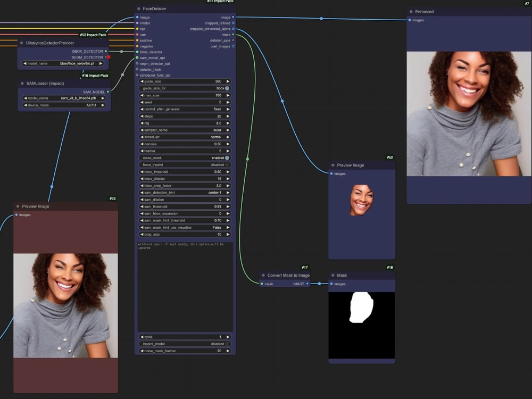Screen dimensions: 532x399
Task: Open the sam_mask_hint_use_negative False dropdown
Action: [x=185, y=228]
